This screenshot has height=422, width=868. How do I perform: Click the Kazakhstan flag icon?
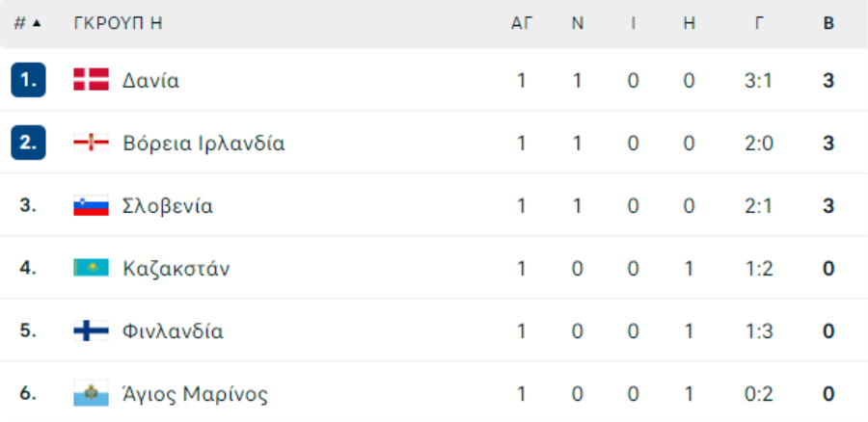point(92,268)
